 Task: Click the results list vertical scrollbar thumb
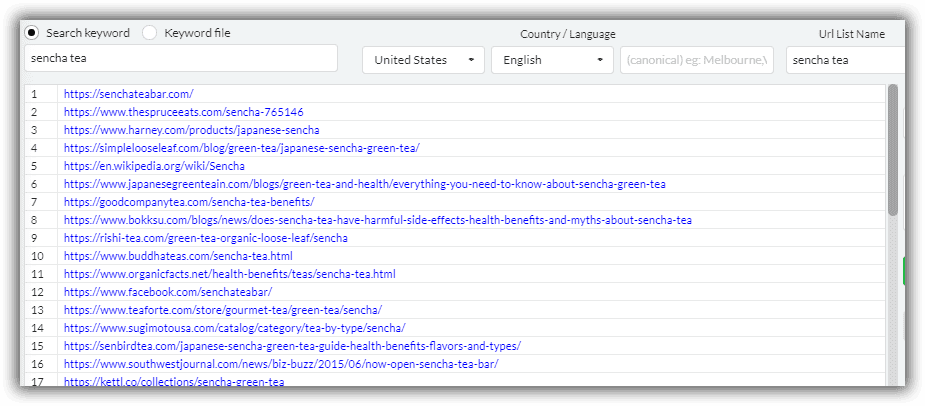(893, 149)
